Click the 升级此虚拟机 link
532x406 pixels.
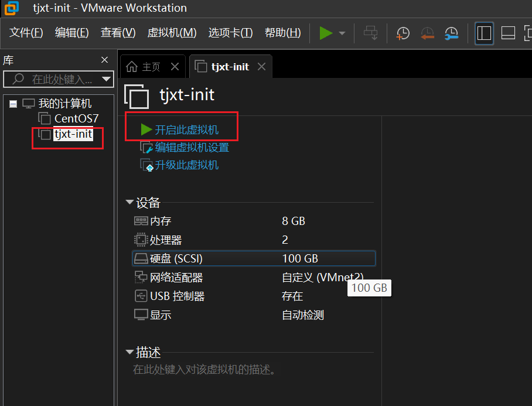(186, 165)
